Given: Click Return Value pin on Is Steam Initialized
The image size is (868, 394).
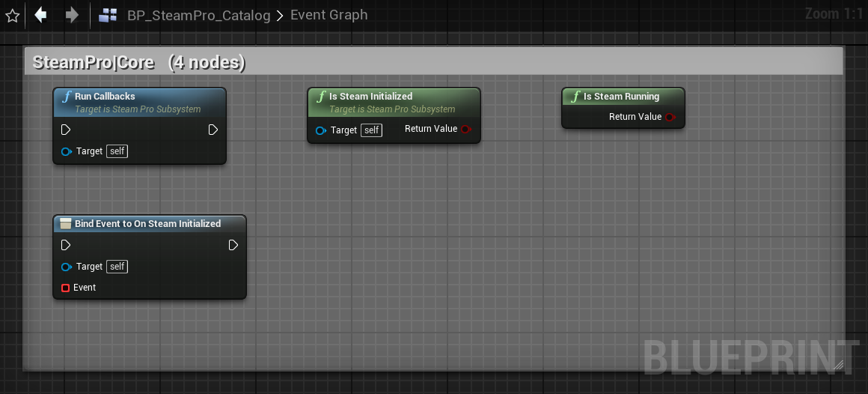Looking at the screenshot, I should (x=465, y=129).
